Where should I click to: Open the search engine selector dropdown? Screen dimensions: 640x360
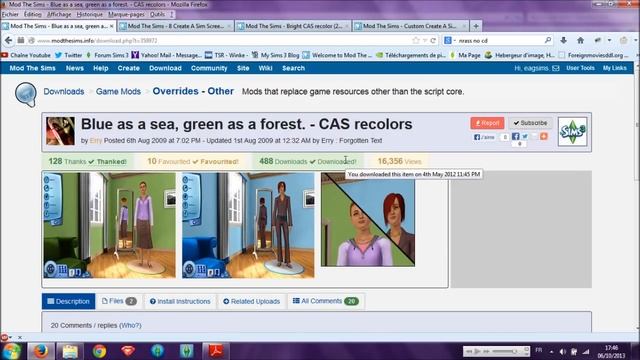450,40
